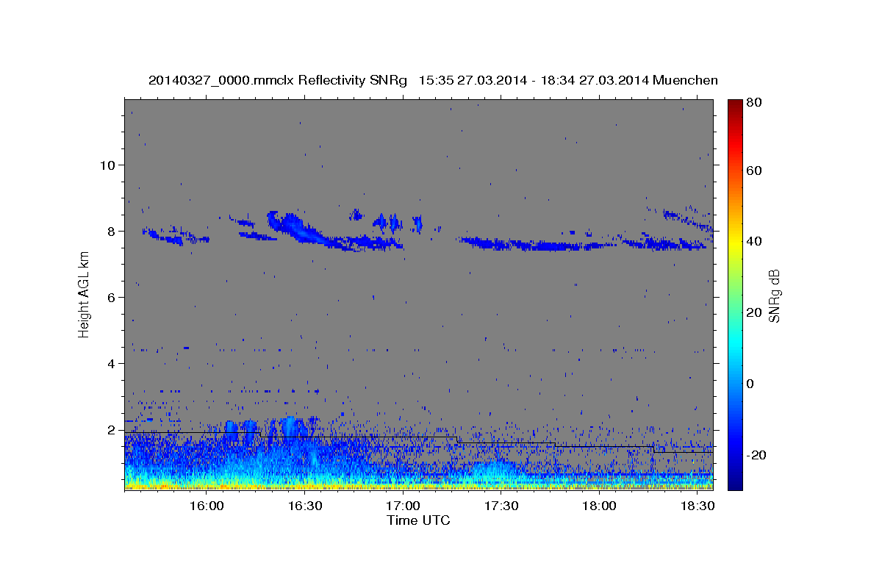
Task: Click the colorbar value 20
Action: 756,312
